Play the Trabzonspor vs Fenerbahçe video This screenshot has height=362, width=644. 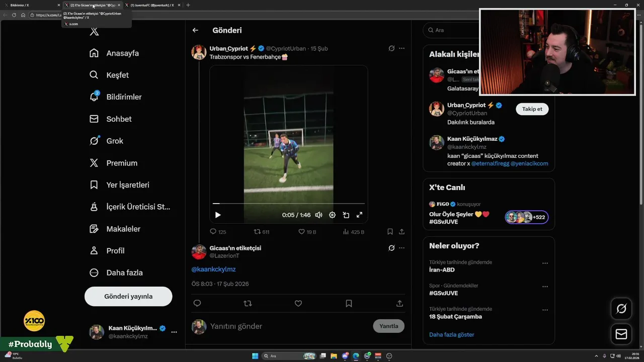(218, 215)
